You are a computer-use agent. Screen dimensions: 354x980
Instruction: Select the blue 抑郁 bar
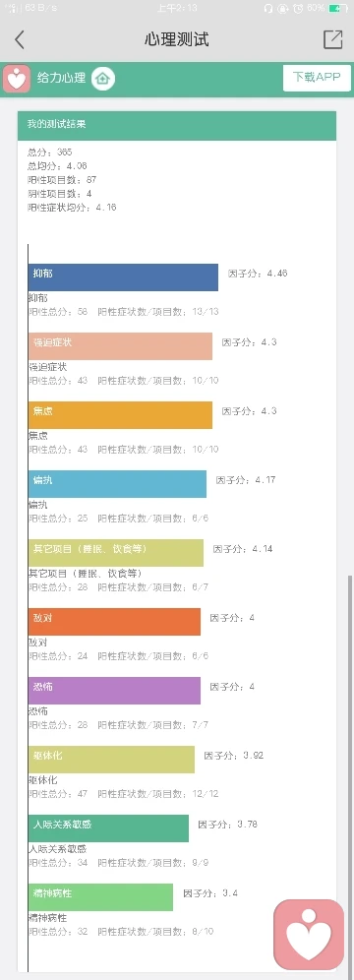pyautogui.click(x=123, y=277)
